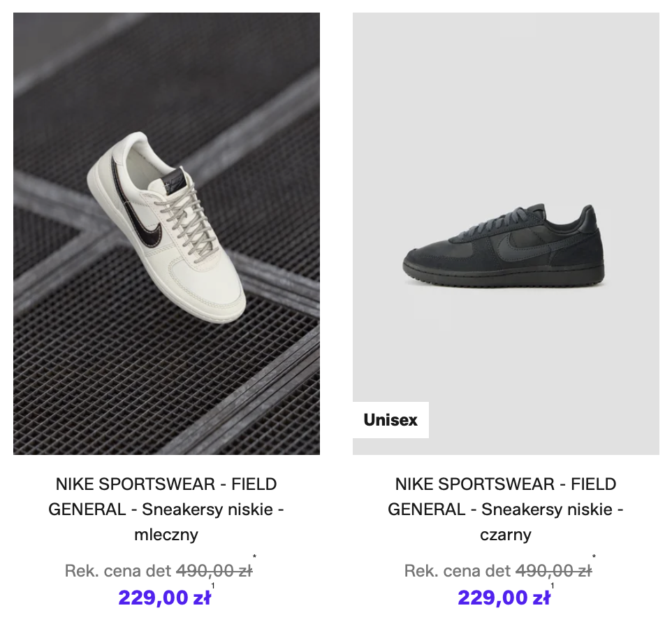The height and width of the screenshot is (629, 672).
Task: Click crossed-out 490,00 zł under mleczny sneakers
Action: point(214,571)
